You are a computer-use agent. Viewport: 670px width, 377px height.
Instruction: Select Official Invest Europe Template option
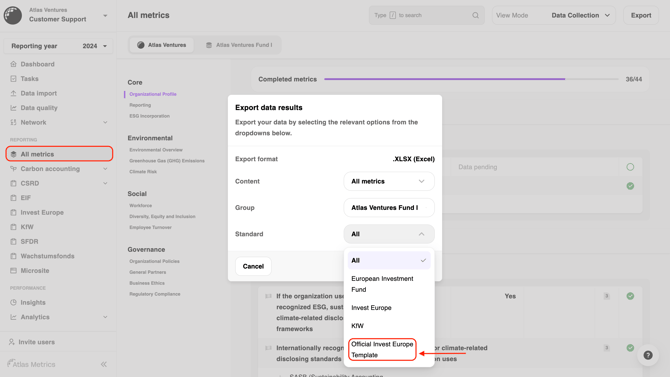pyautogui.click(x=382, y=350)
